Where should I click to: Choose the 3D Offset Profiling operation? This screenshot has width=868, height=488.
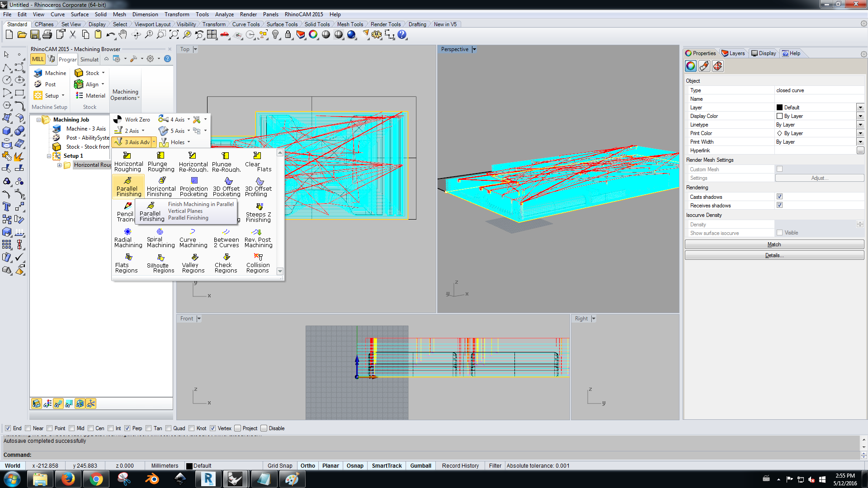pyautogui.click(x=258, y=186)
